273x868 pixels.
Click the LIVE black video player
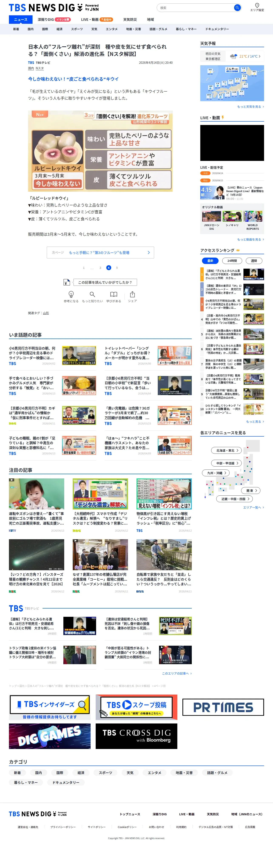[232, 143]
